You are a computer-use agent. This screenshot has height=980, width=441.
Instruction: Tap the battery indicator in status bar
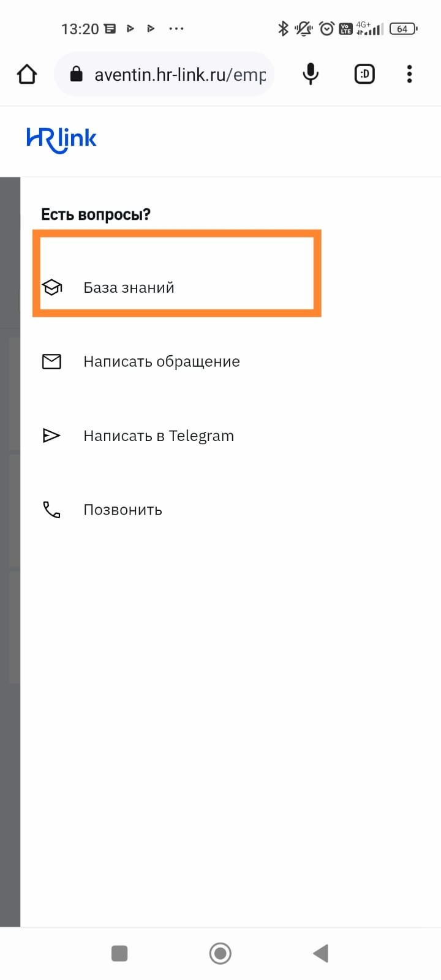click(x=403, y=29)
